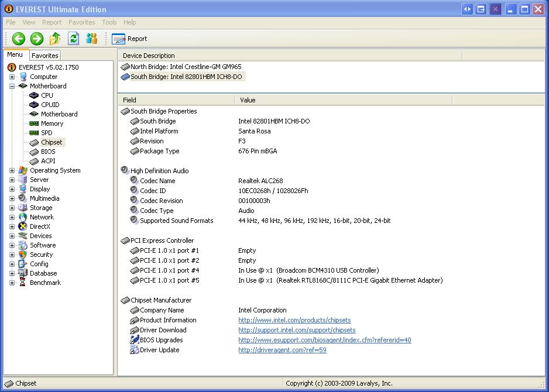Expand the Display tree node
The image size is (549, 392).
pos(12,189)
